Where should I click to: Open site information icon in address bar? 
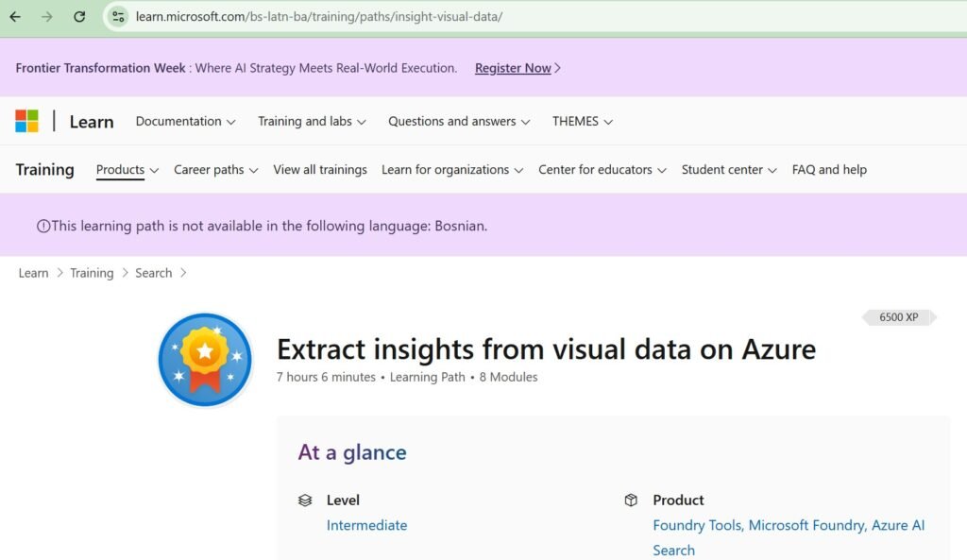click(118, 17)
